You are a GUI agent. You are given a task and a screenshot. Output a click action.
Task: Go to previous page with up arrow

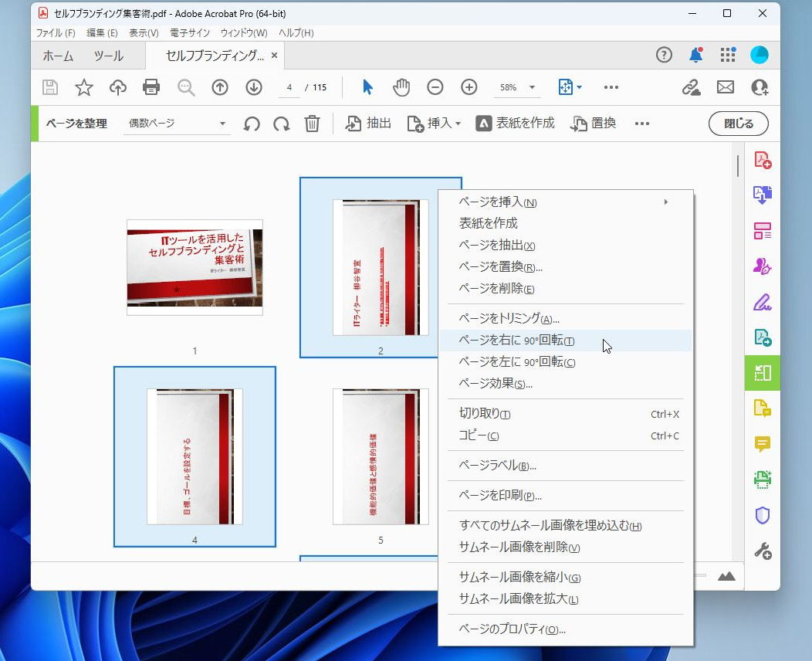[x=220, y=87]
